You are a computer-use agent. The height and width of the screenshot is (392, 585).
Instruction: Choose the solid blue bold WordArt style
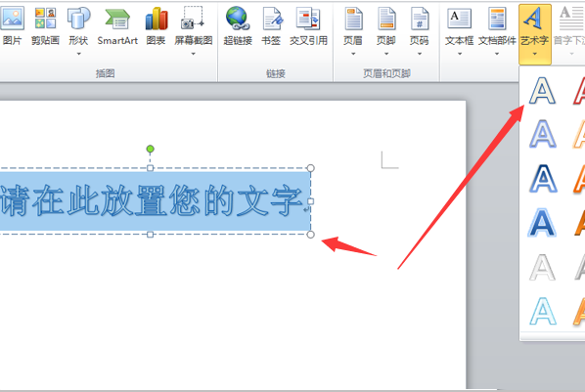click(542, 223)
